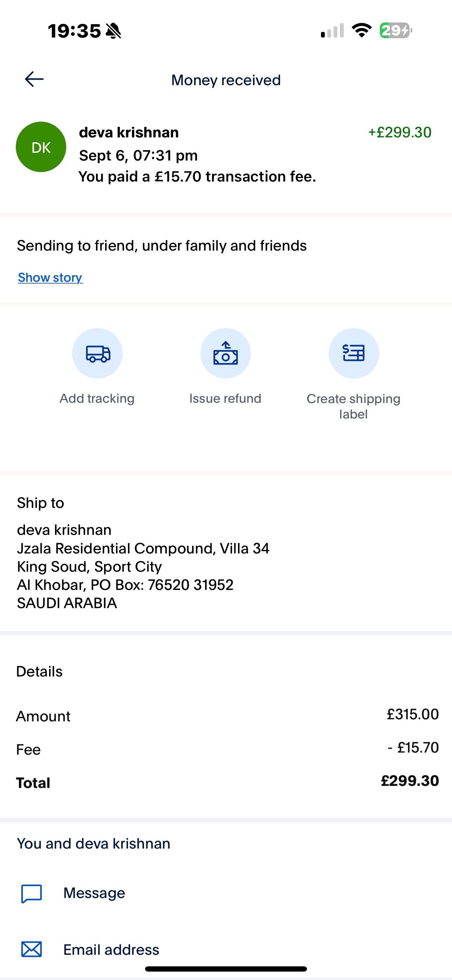Tap the Issue refund money icon
Image resolution: width=452 pixels, height=980 pixels.
[x=226, y=353]
